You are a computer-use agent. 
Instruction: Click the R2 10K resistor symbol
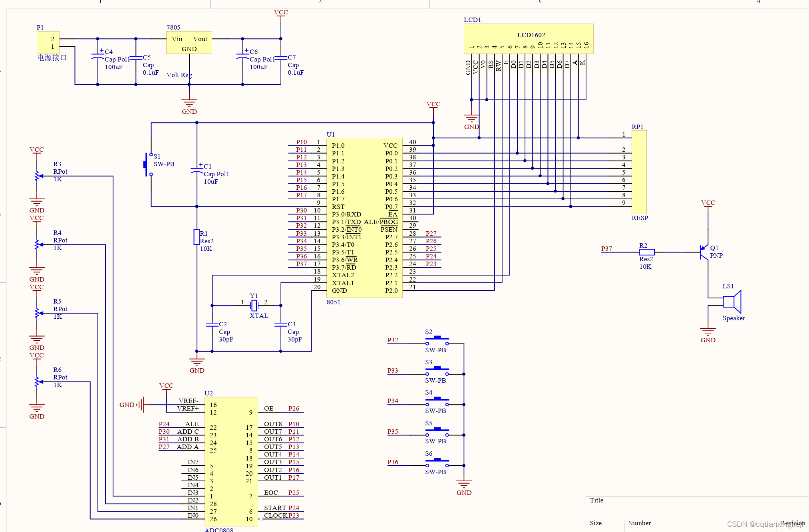[646, 252]
